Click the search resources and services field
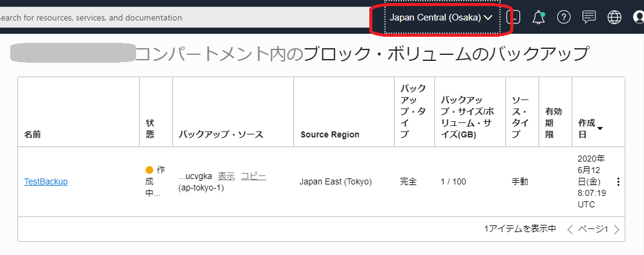The height and width of the screenshot is (255, 644). tap(181, 17)
